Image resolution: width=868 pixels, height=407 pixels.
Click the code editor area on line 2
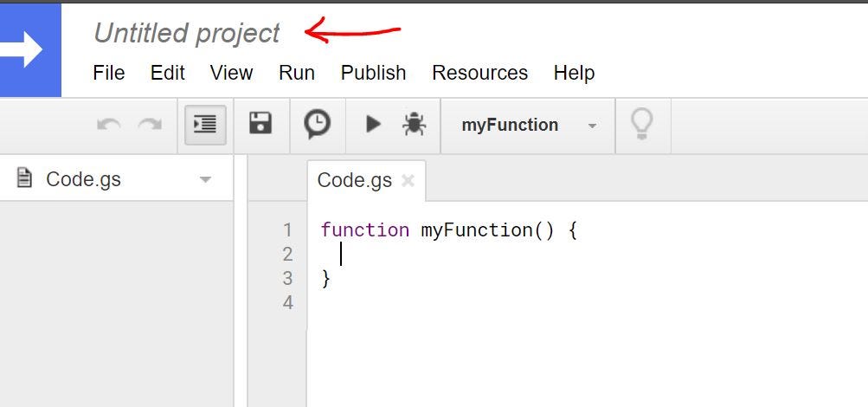pos(588,255)
